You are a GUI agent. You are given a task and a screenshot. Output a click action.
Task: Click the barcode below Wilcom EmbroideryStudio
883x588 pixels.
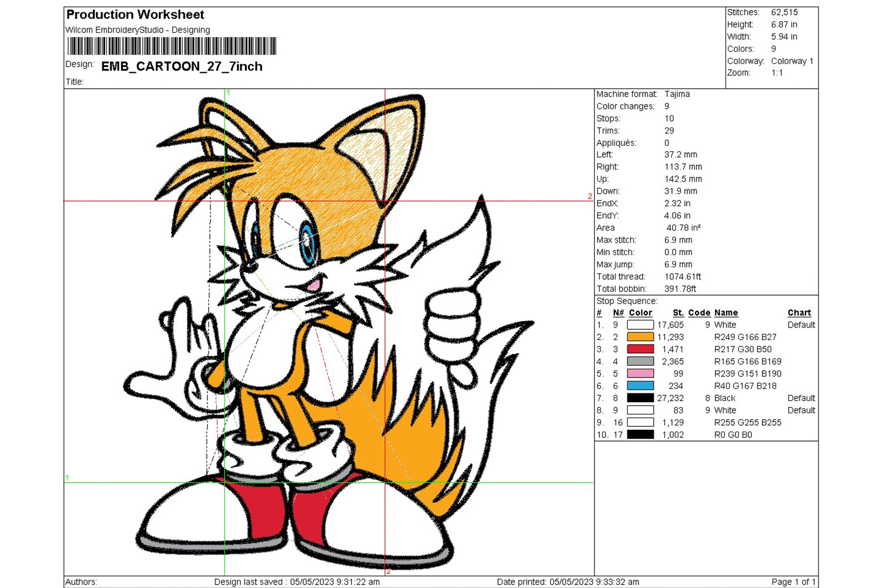point(172,46)
